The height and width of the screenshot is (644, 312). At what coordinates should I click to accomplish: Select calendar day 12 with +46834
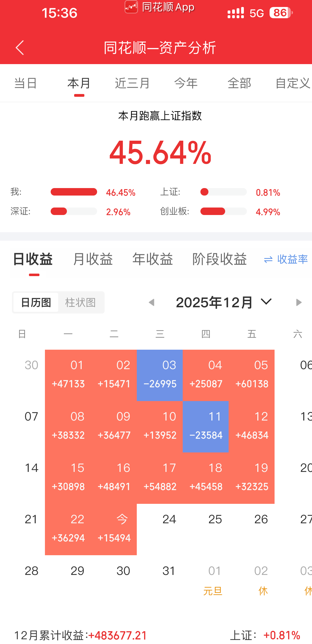pyautogui.click(x=252, y=427)
